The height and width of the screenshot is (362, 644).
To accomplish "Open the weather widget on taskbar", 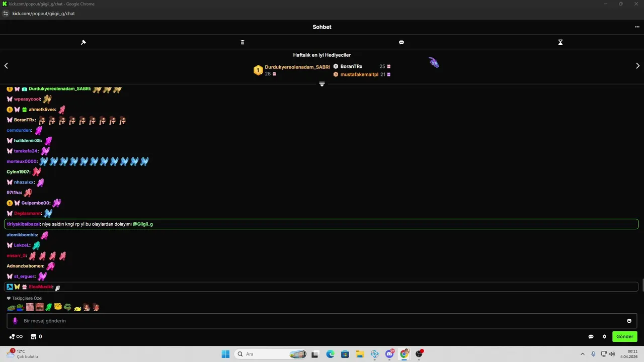I will coord(22,354).
